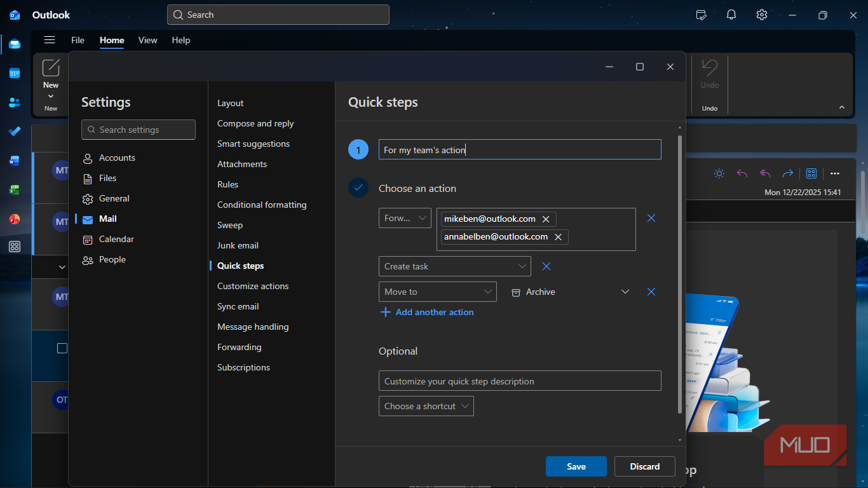
Task: Open the My Day notes icon
Action: click(701, 15)
